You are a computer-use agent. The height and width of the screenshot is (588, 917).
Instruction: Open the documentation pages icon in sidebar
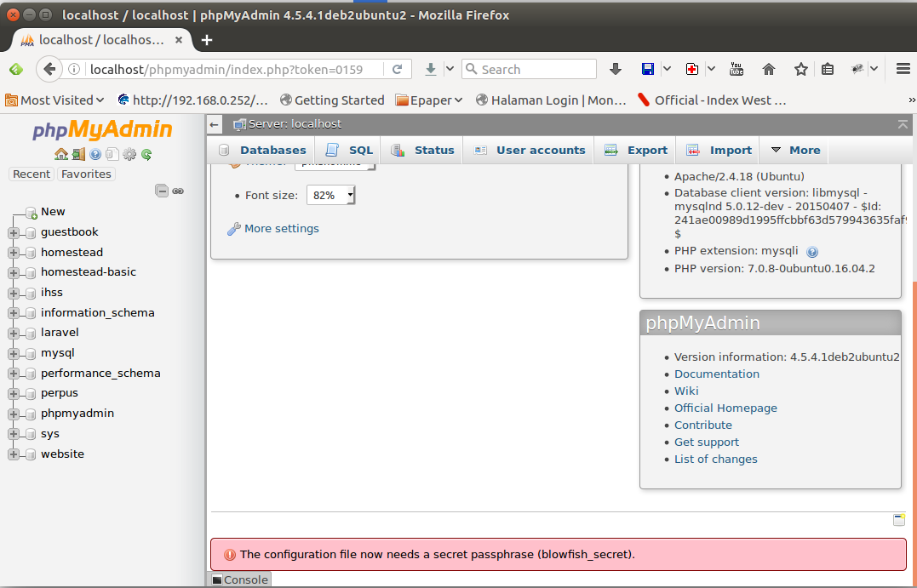(x=112, y=154)
